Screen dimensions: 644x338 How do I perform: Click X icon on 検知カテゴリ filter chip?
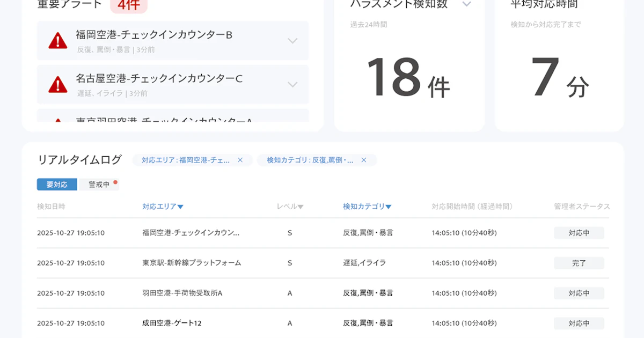pyautogui.click(x=364, y=160)
